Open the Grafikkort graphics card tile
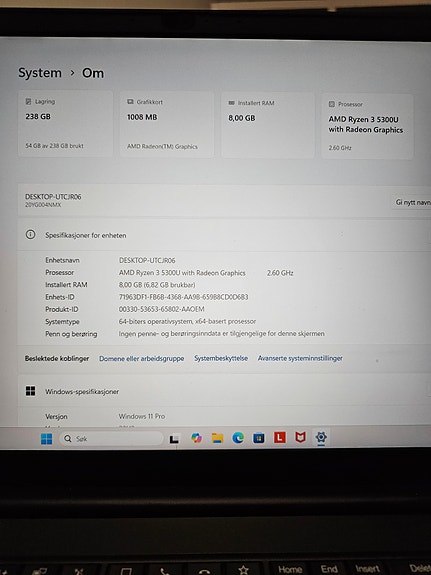This screenshot has height=575, width=431. click(167, 125)
